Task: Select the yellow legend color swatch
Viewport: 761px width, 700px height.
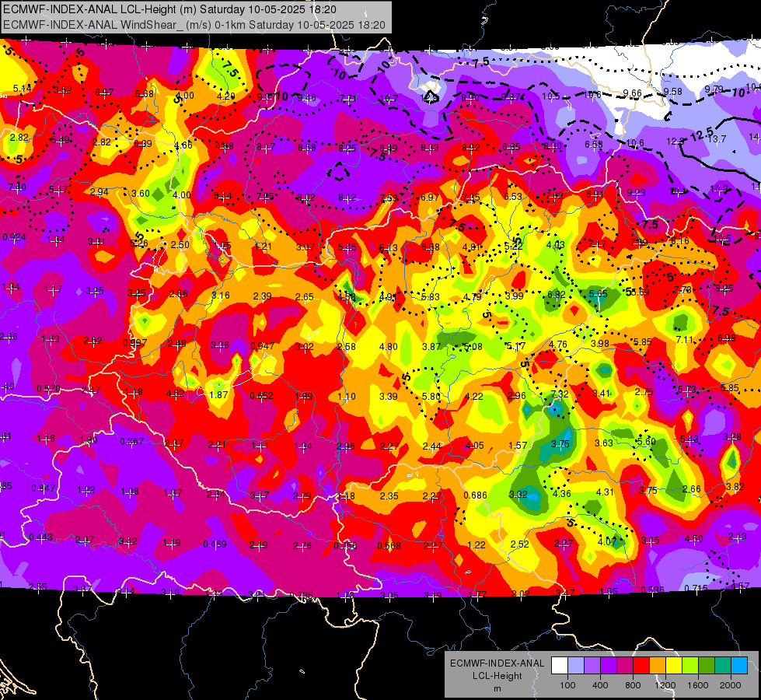Action: 674,666
